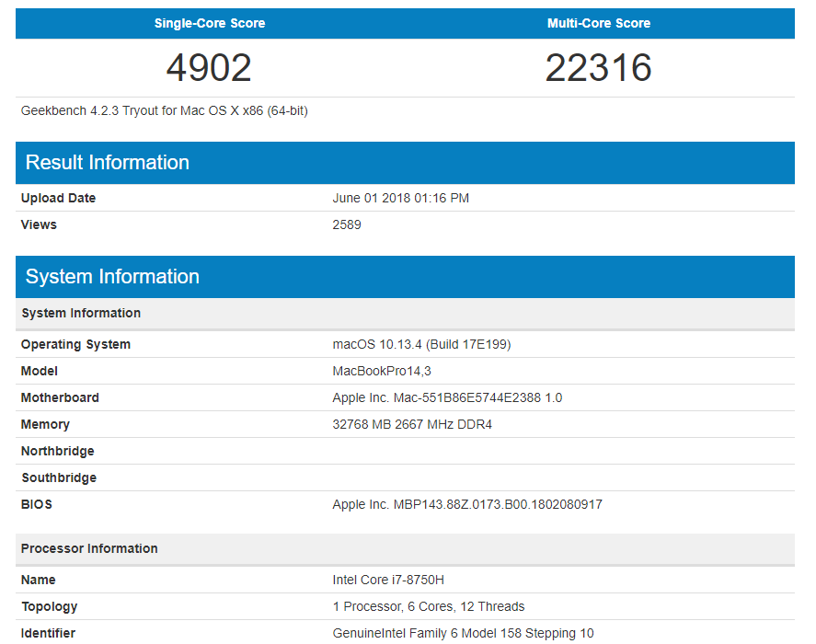Click the Multi-Core Score header
816x644 pixels.
tap(599, 23)
